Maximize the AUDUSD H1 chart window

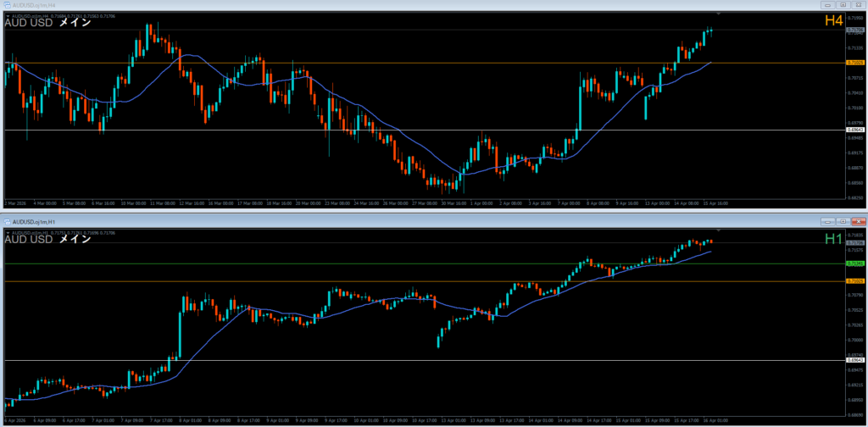[x=843, y=221]
